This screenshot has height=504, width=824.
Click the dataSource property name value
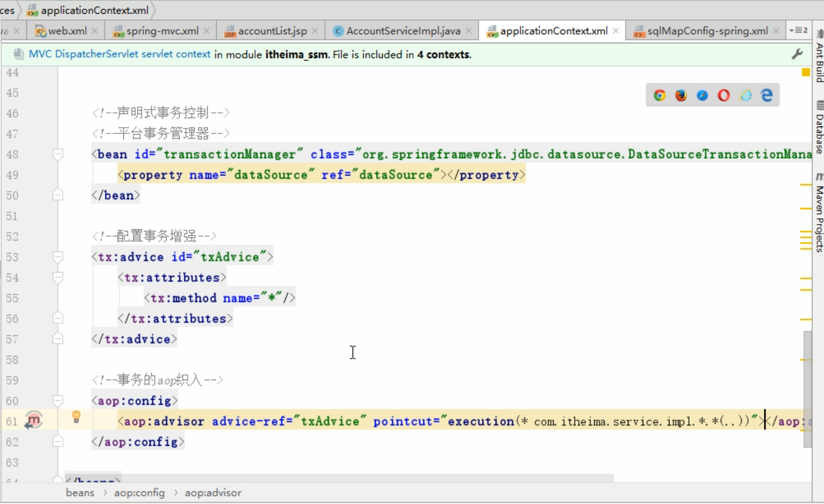tap(270, 175)
